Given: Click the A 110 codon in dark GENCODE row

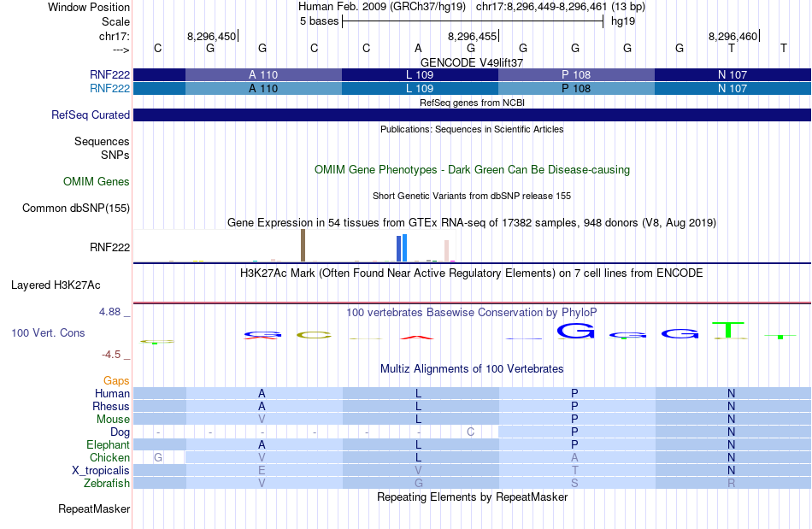Looking at the screenshot, I should click(x=263, y=74).
